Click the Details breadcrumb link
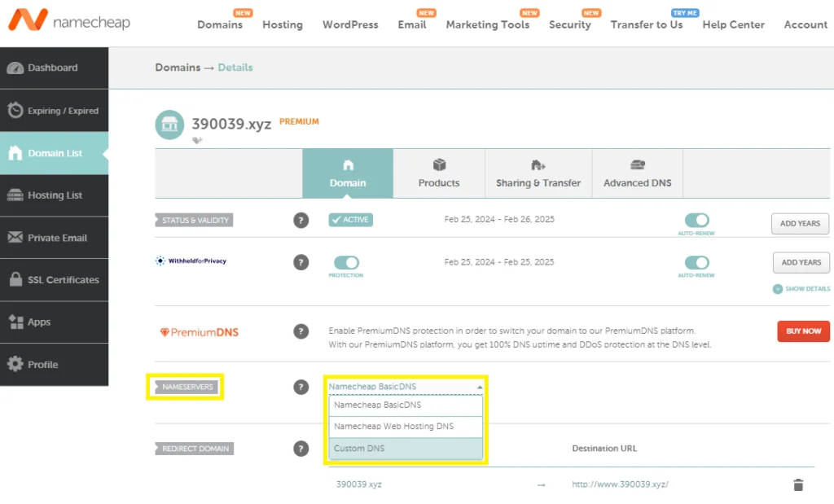 [x=235, y=68]
